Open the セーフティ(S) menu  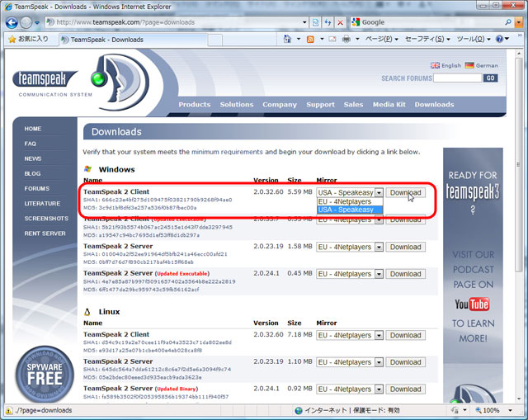pyautogui.click(x=427, y=39)
